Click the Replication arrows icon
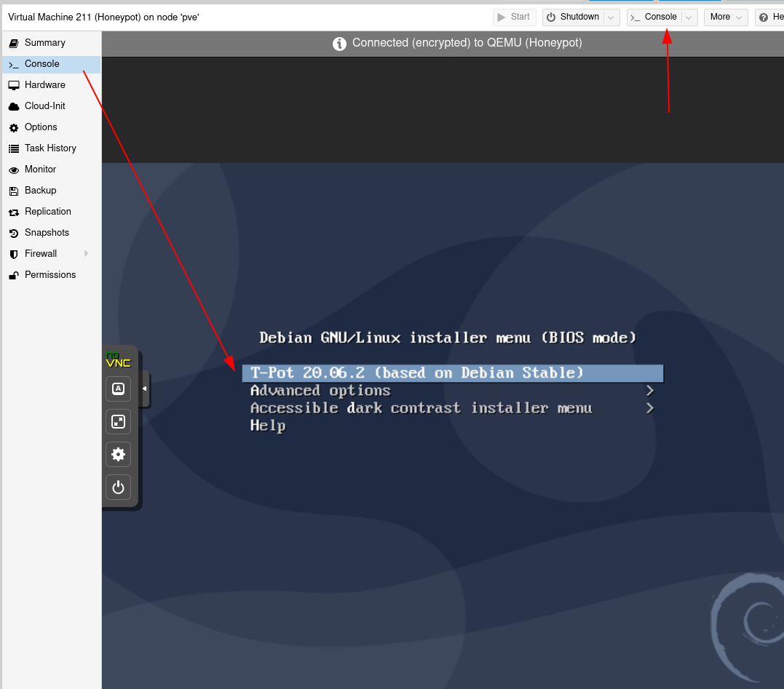 pos(14,212)
